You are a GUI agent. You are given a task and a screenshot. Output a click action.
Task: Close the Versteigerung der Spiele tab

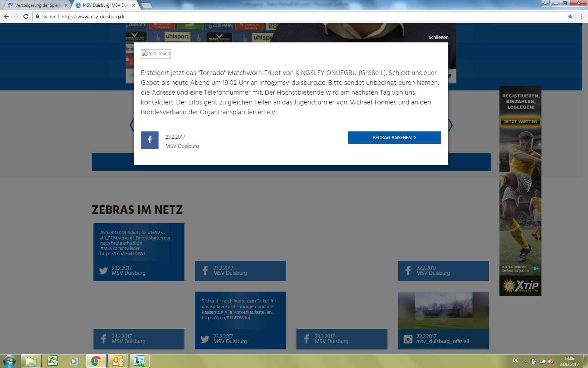(x=66, y=5)
